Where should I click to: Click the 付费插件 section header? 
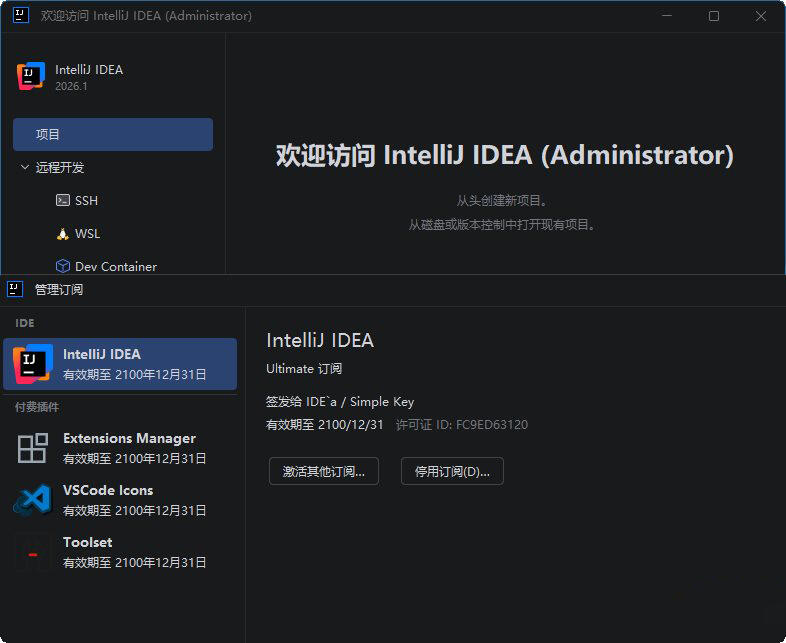[x=37, y=407]
